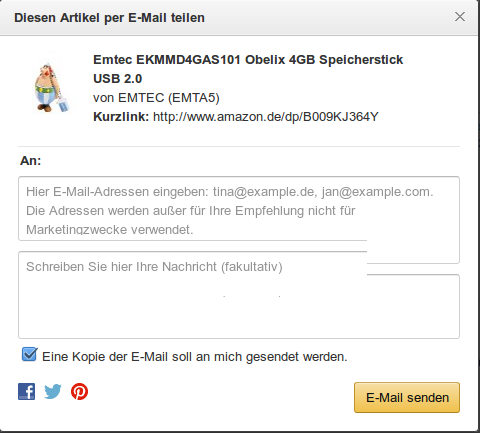480x433 pixels.
Task: Click the 'Schreiben Sie hier Ihre Nachricht' placeholder
Action: point(154,267)
